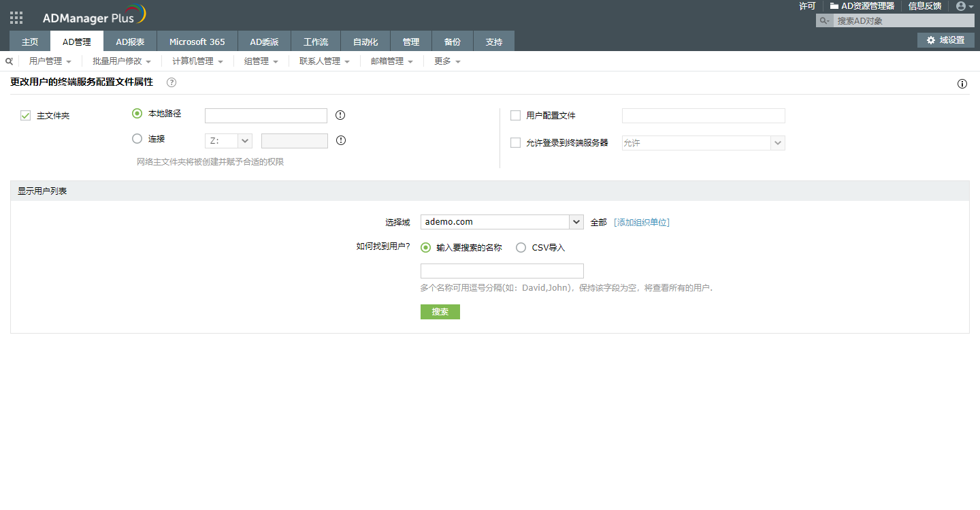Open the Microsoft 365 tab

197,42
